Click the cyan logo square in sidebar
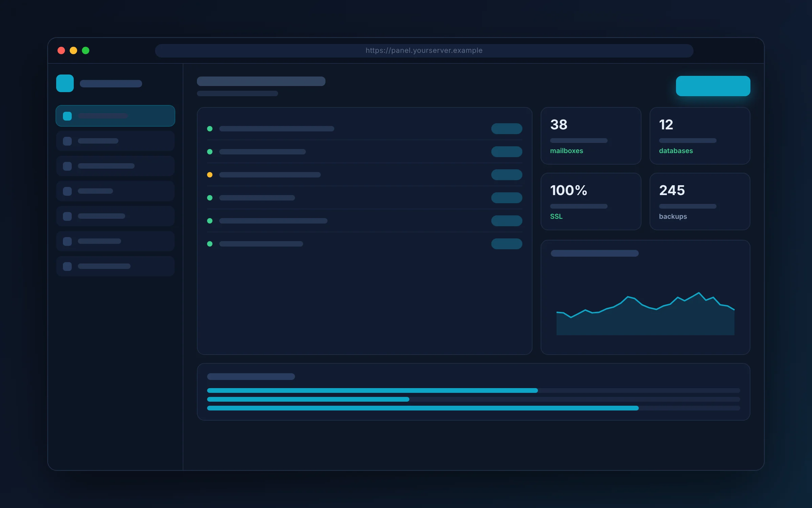This screenshot has height=508, width=812. 65,83
